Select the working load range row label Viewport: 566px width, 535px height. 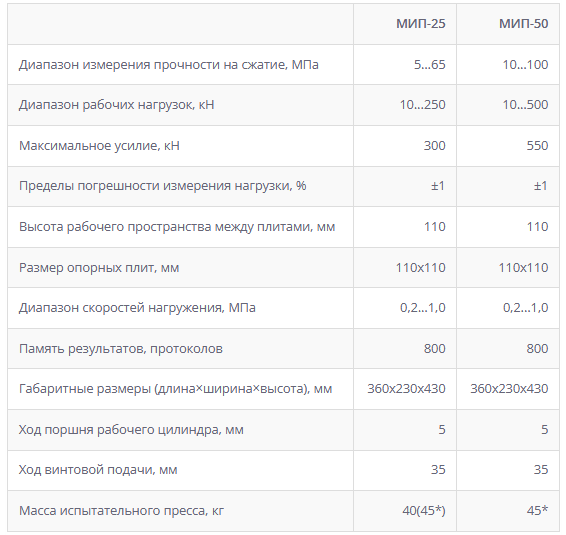[117, 105]
